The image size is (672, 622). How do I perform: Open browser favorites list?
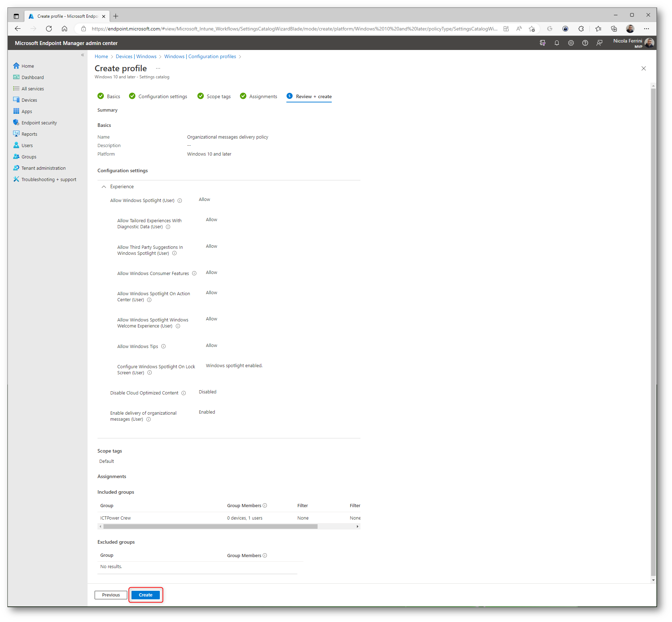point(598,29)
